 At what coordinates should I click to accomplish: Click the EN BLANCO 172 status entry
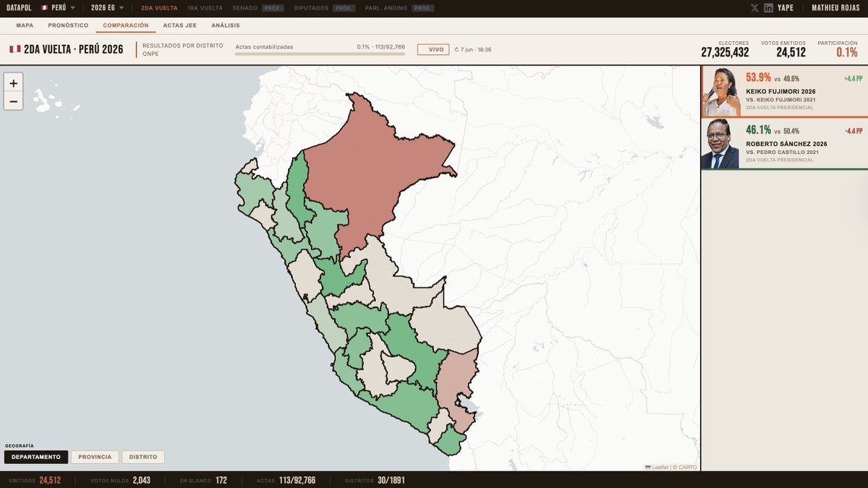[x=203, y=480]
